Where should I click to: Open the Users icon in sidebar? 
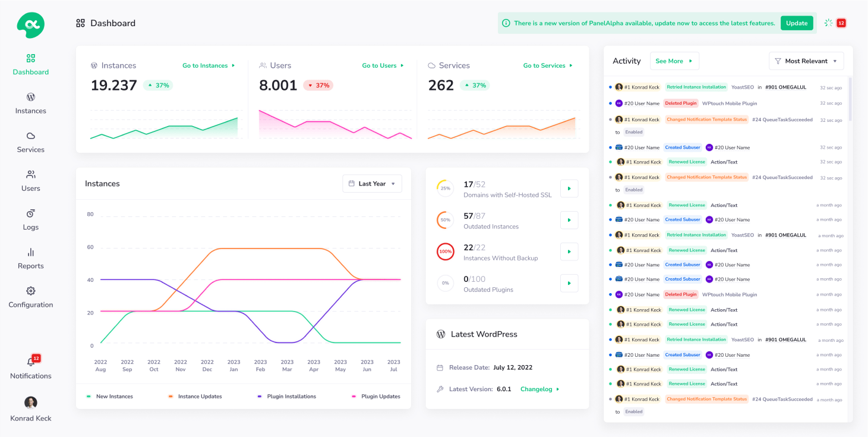(31, 175)
